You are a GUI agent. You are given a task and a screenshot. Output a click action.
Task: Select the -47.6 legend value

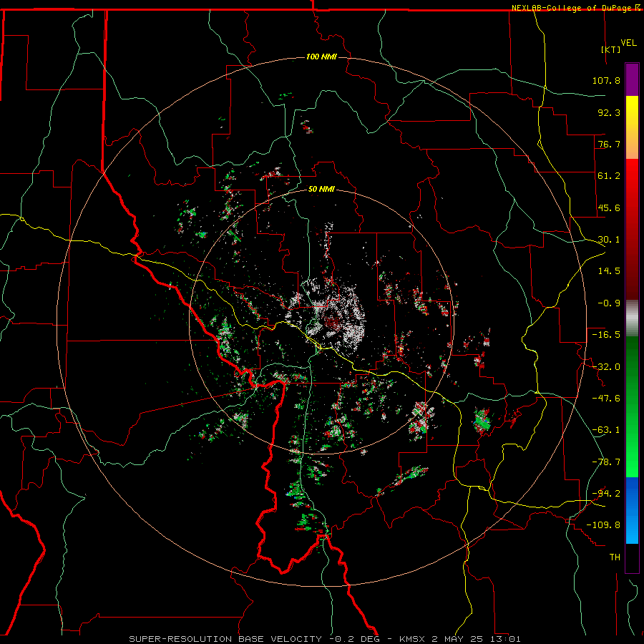(606, 399)
